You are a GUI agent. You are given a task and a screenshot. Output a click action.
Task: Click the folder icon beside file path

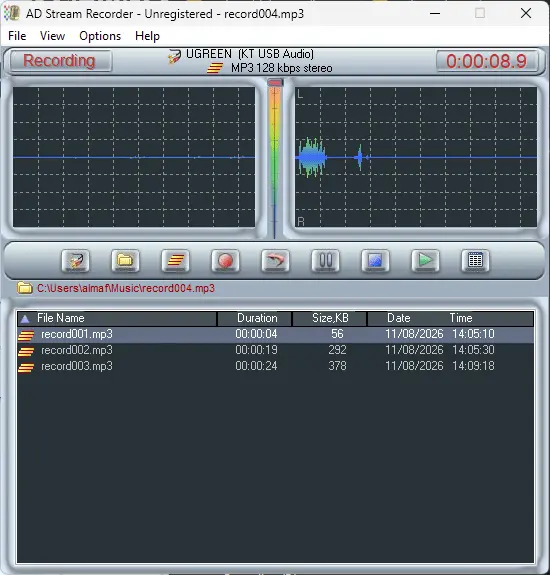click(25, 288)
